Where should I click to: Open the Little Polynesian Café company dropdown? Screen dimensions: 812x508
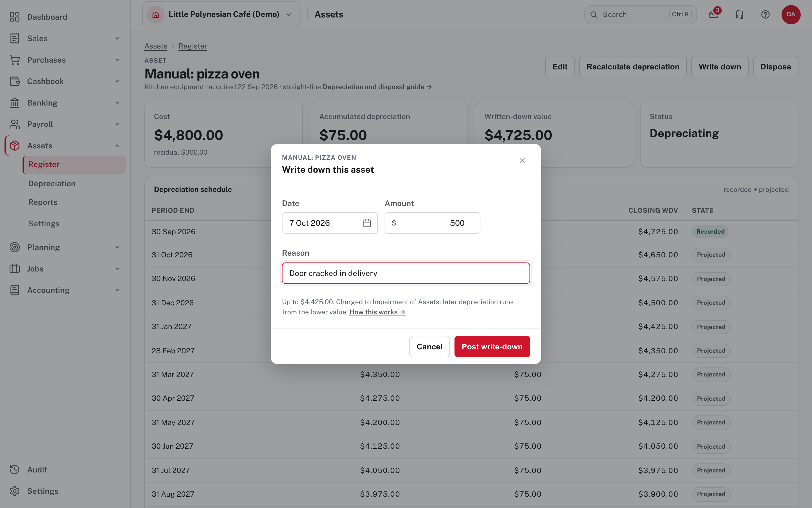(221, 14)
